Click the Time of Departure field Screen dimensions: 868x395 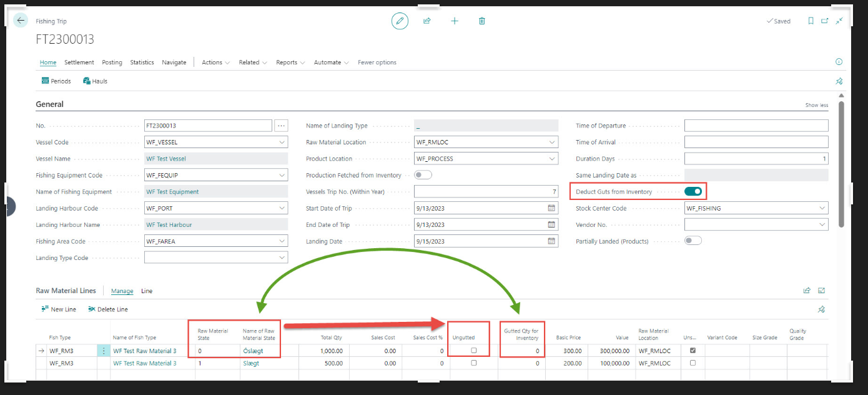click(x=756, y=126)
